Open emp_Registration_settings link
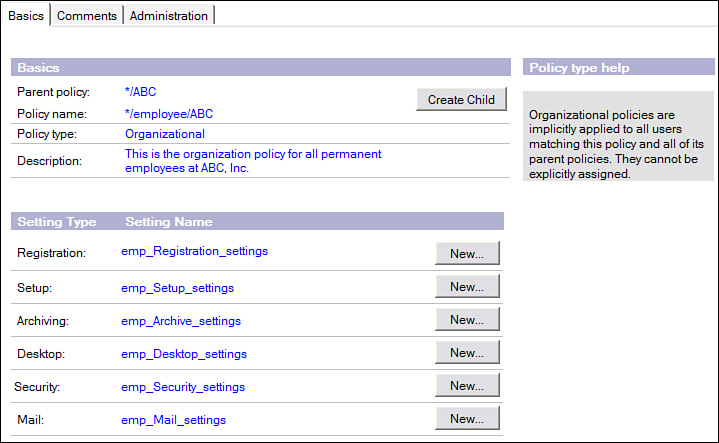 click(x=194, y=252)
